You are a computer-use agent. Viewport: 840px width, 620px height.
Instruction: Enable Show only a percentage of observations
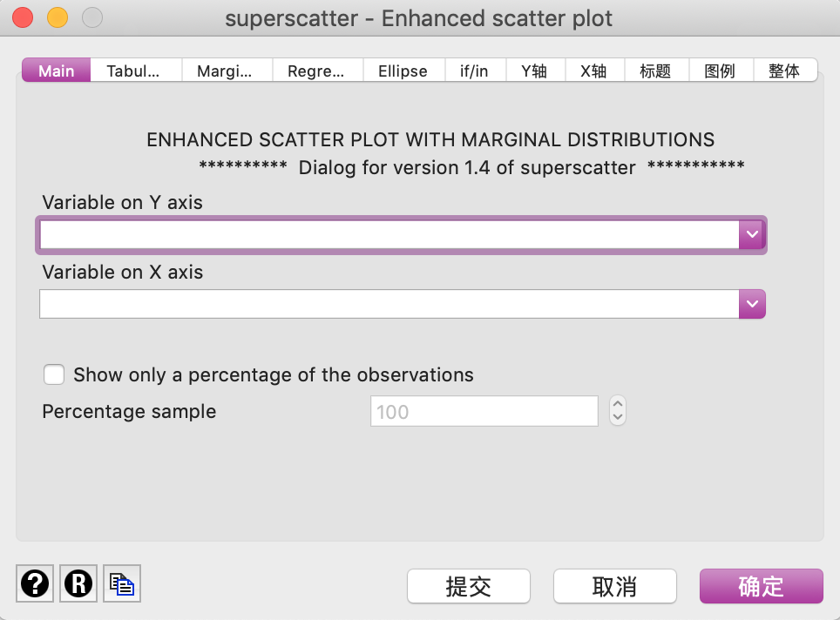(54, 374)
